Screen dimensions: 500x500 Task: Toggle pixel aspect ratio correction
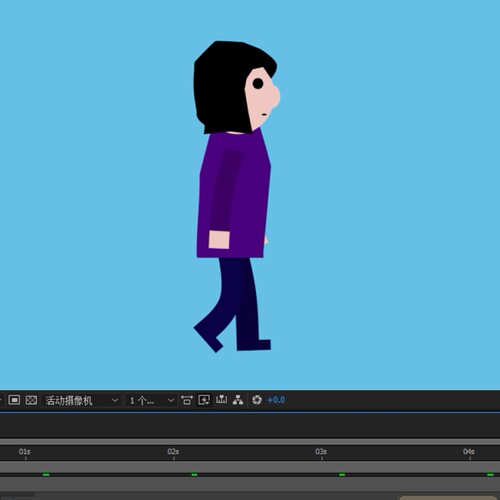tap(187, 400)
